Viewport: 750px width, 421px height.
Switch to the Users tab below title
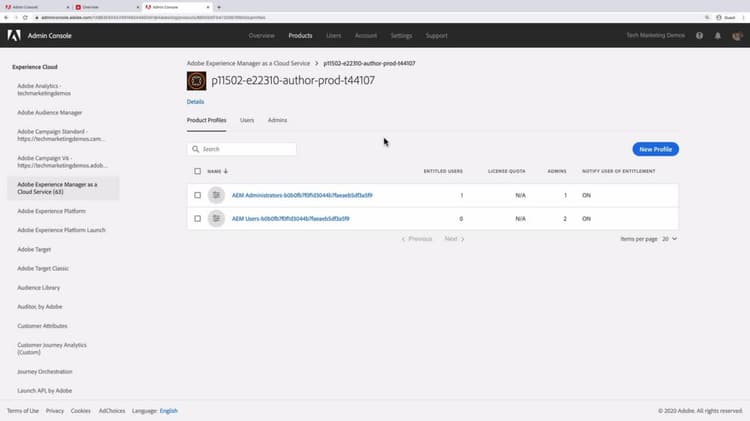pos(247,120)
